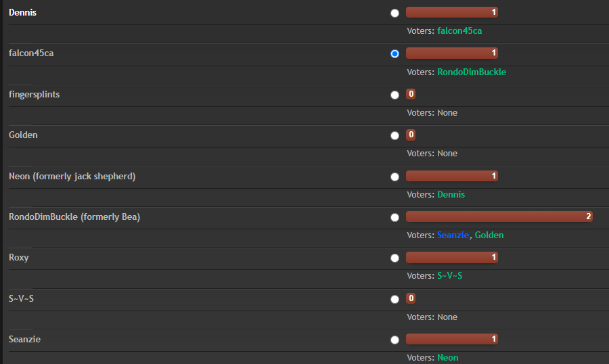Select the radio button for Dennis

click(394, 14)
